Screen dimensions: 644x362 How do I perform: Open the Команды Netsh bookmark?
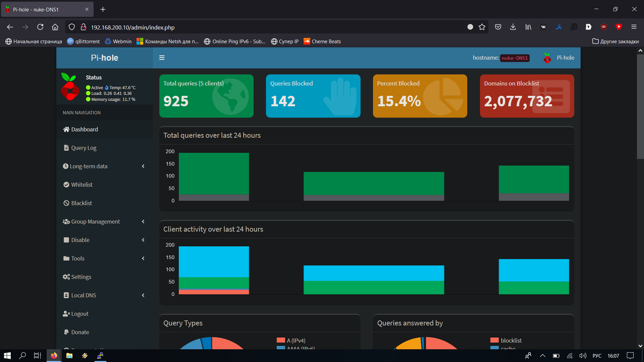click(x=167, y=41)
